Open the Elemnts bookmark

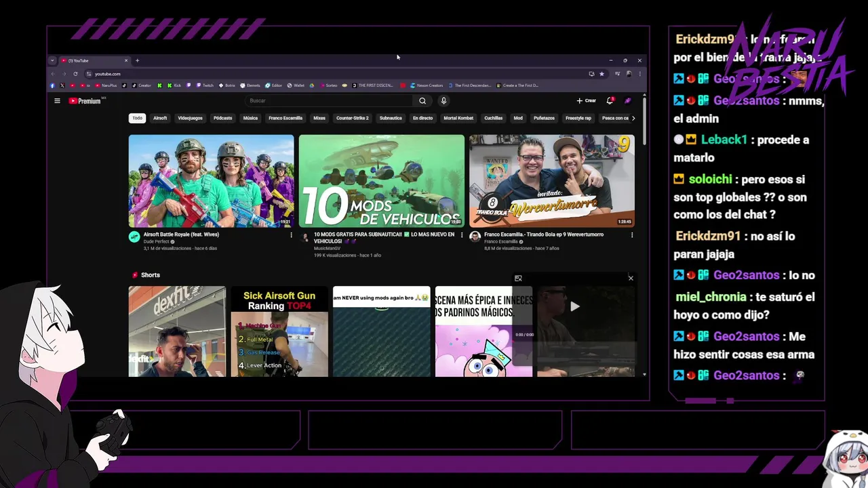tap(250, 85)
